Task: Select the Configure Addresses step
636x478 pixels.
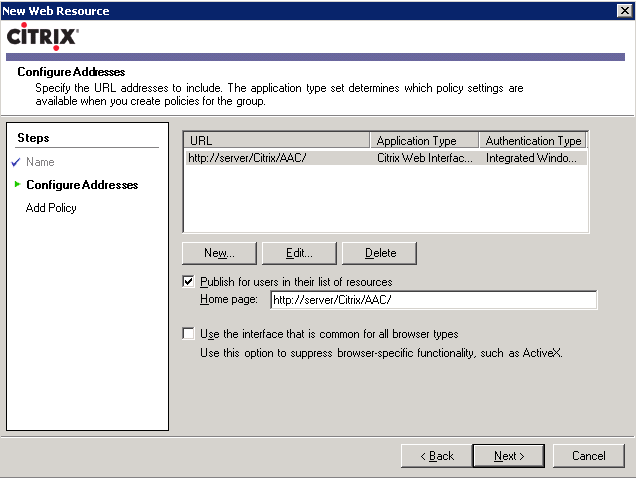Action: click(82, 185)
